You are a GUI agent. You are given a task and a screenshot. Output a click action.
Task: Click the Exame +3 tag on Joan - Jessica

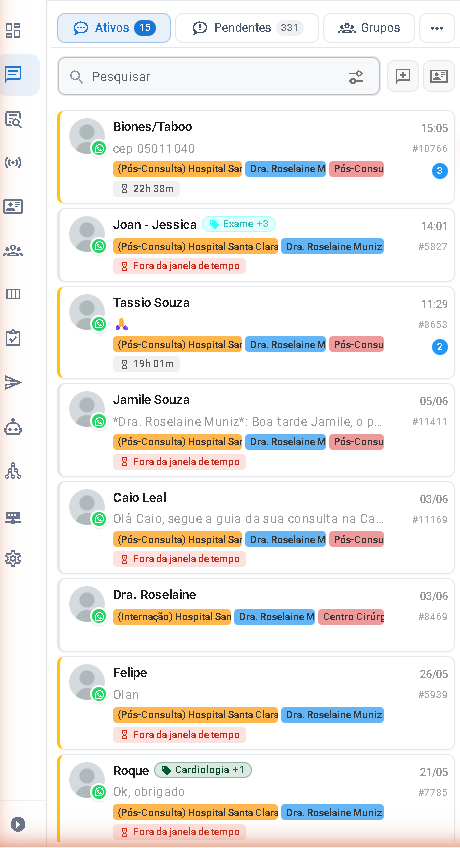239,224
